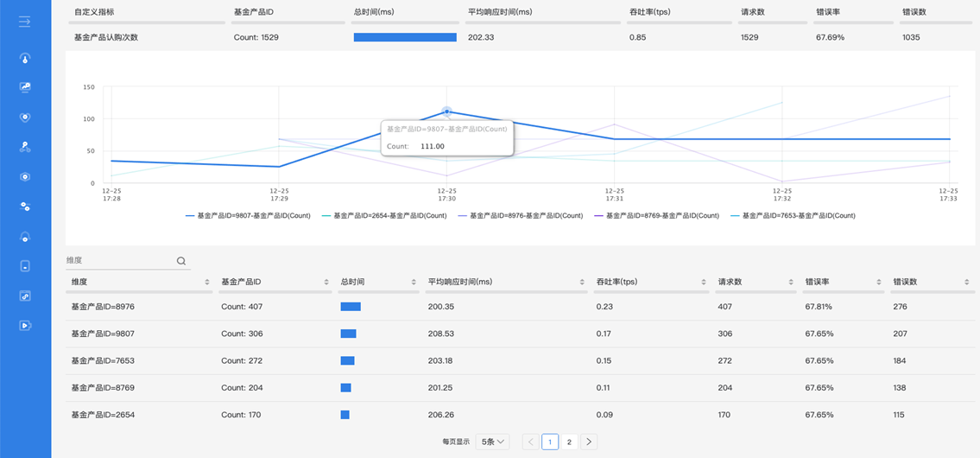Click the highlighted 17:30 data point on chart
Image resolution: width=980 pixels, height=458 pixels.
(x=446, y=111)
